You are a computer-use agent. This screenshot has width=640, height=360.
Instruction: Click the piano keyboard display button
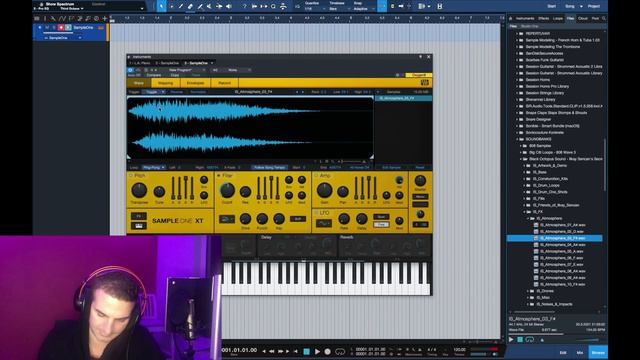tap(138, 226)
